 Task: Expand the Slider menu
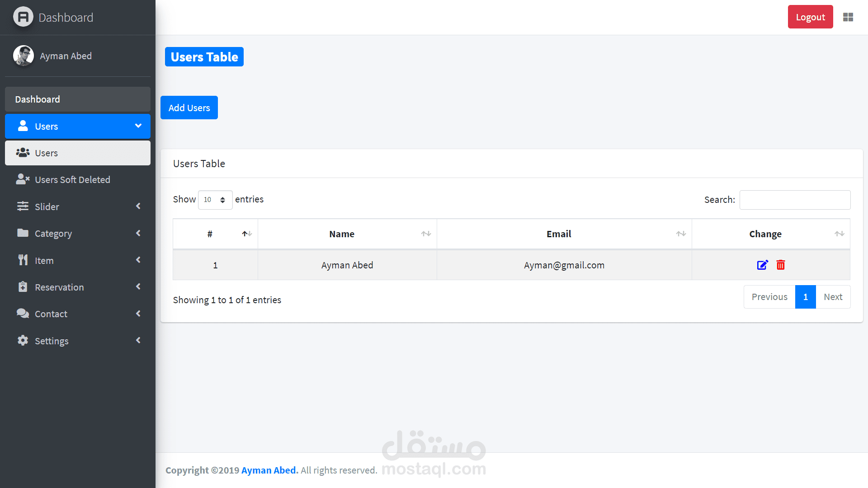[78, 206]
